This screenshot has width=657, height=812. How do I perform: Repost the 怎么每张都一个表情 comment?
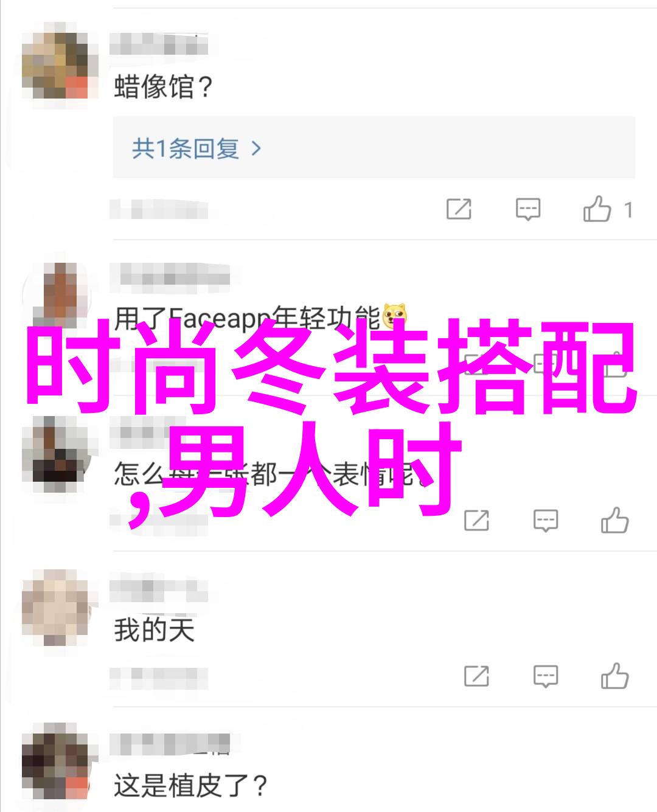tap(476, 520)
